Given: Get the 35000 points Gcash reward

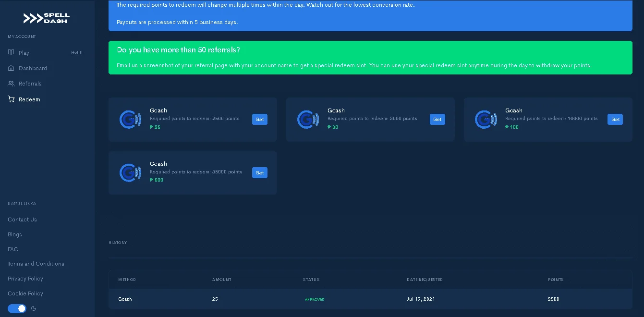Looking at the screenshot, I should pyautogui.click(x=260, y=173).
